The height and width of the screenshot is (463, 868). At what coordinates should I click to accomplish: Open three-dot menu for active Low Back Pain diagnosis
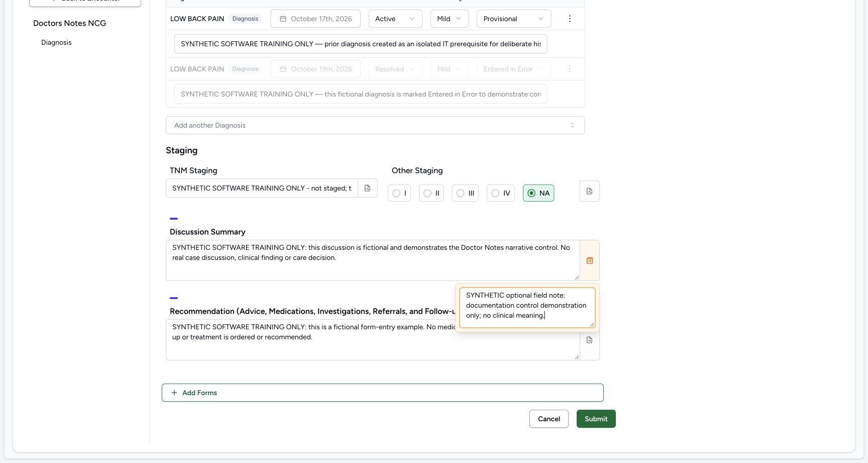tap(570, 19)
